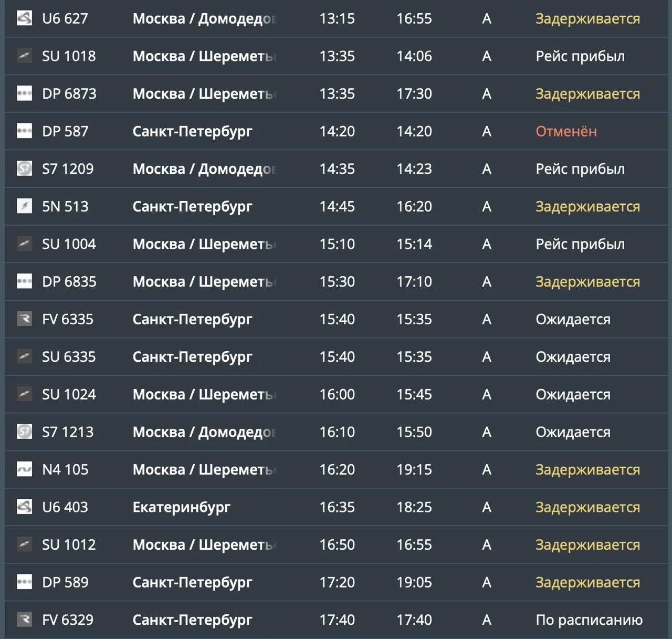Click Задерживается status of flight 5N 513
The height and width of the screenshot is (639, 672).
click(587, 206)
